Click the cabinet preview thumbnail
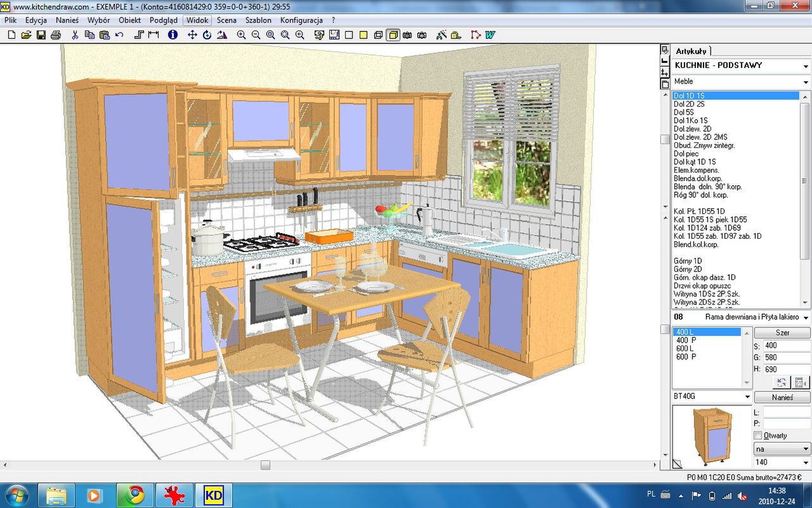 (712, 437)
